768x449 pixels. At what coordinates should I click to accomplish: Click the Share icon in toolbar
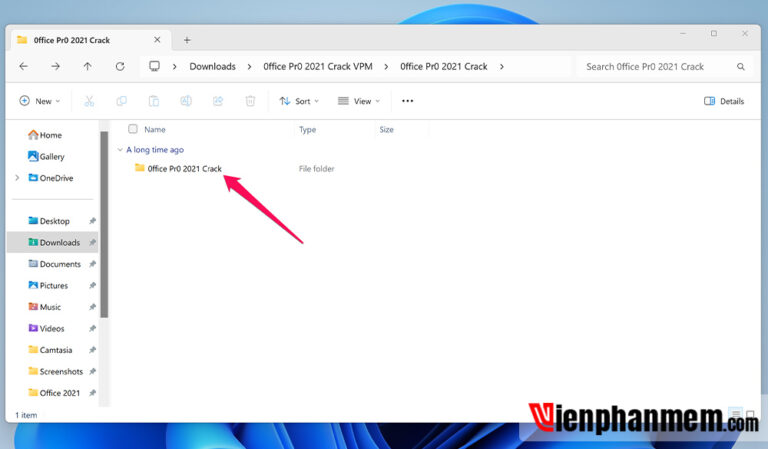click(x=218, y=101)
